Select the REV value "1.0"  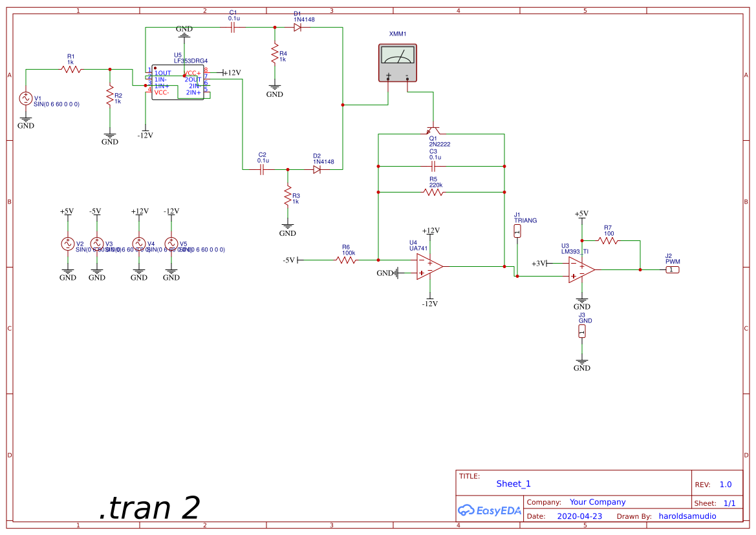[726, 485]
